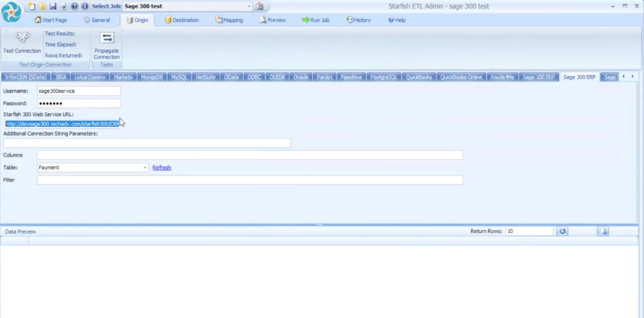This screenshot has height=318, width=644.
Task: Open the Run Job tab
Action: pos(316,20)
